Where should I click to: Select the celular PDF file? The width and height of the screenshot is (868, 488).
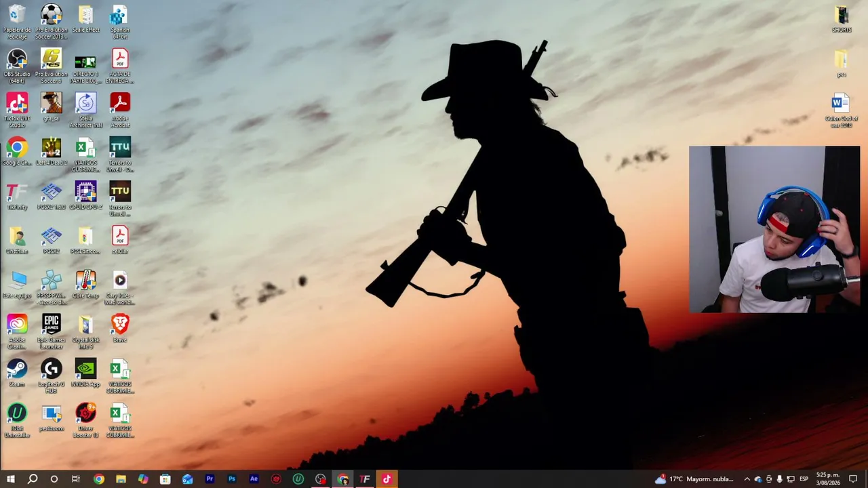120,240
